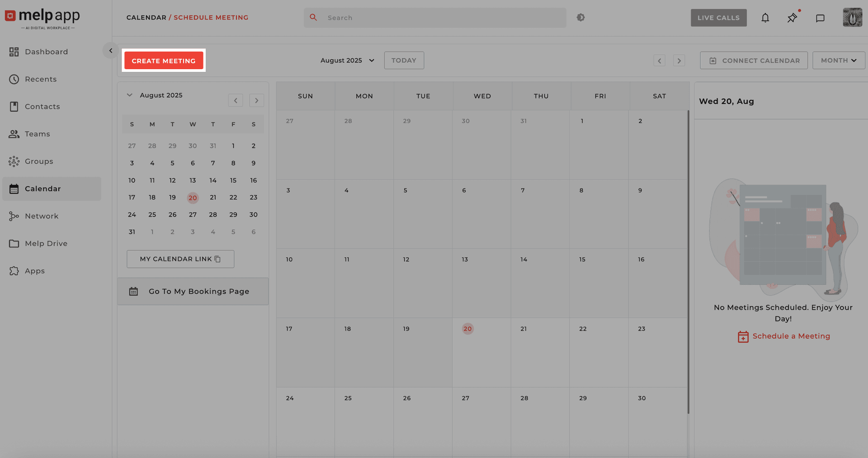Open the Groups section icon
Image resolution: width=868 pixels, height=458 pixels.
(14, 161)
